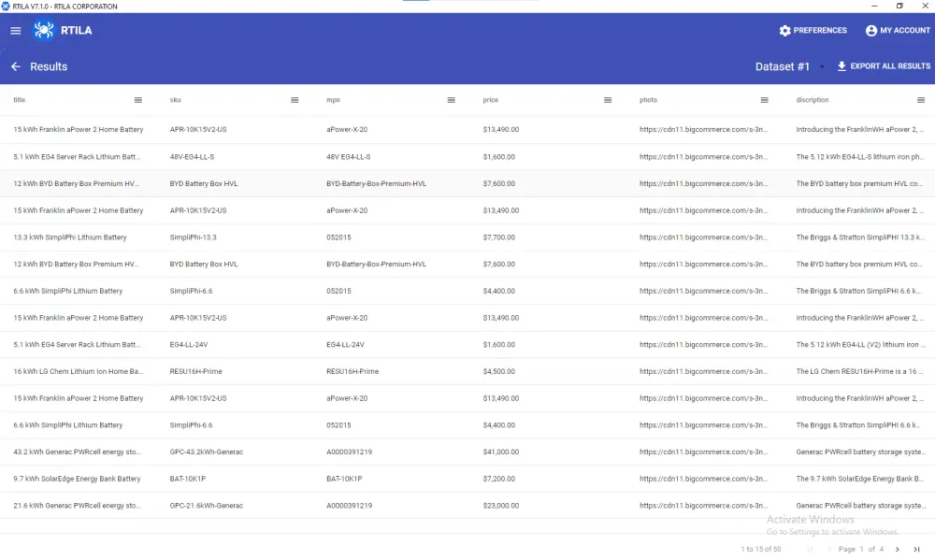Open the hamburger navigation menu
Screen dimensions: 935x560
point(16,31)
